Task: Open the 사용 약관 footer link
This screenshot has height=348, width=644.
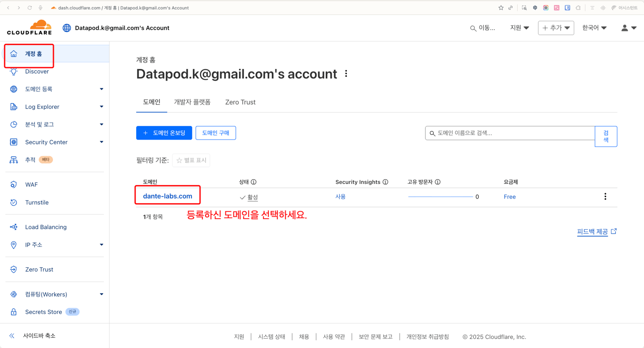Action: pos(334,337)
